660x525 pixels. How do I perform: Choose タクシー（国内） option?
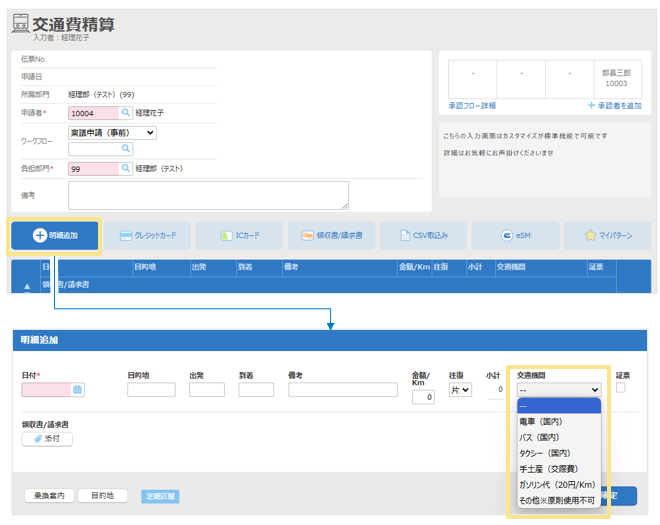[x=543, y=452]
